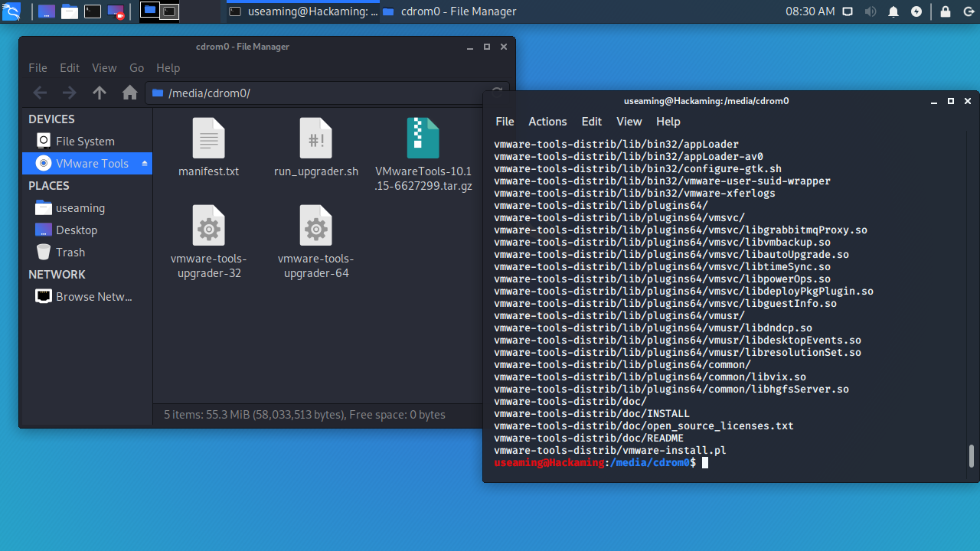Viewport: 980px width, 551px height.
Task: Click the terminal window title bar
Action: click(x=706, y=101)
